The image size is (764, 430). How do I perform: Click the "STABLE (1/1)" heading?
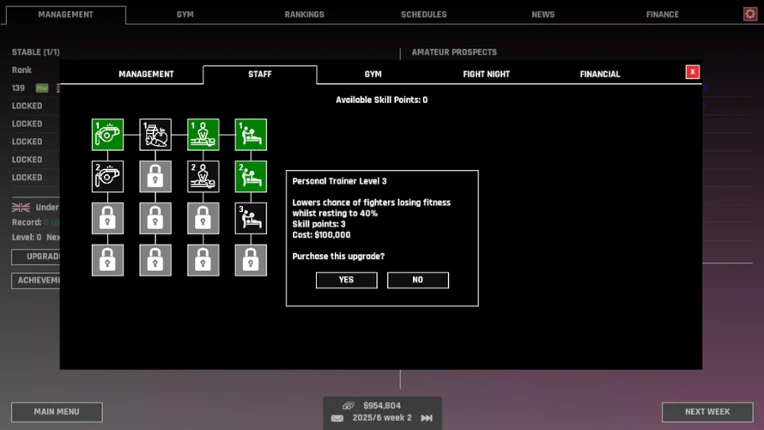(x=36, y=52)
